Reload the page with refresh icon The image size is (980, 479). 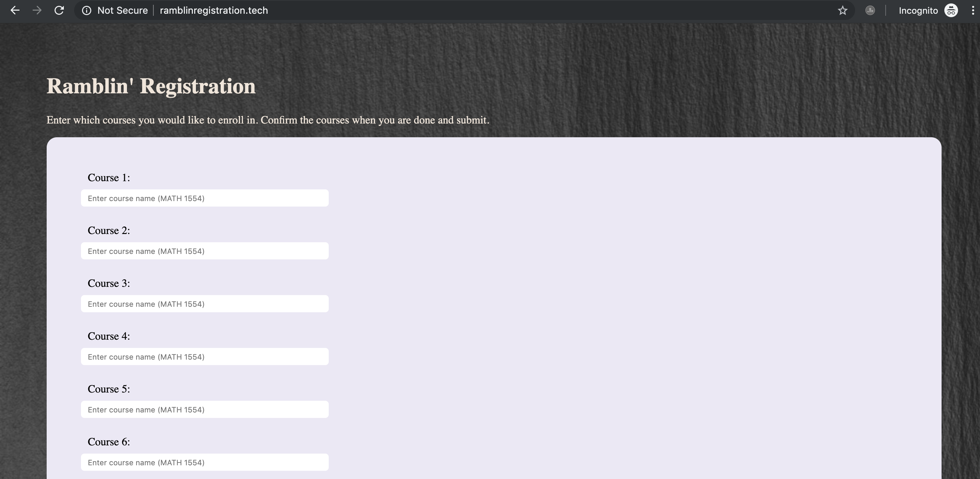pyautogui.click(x=59, y=10)
